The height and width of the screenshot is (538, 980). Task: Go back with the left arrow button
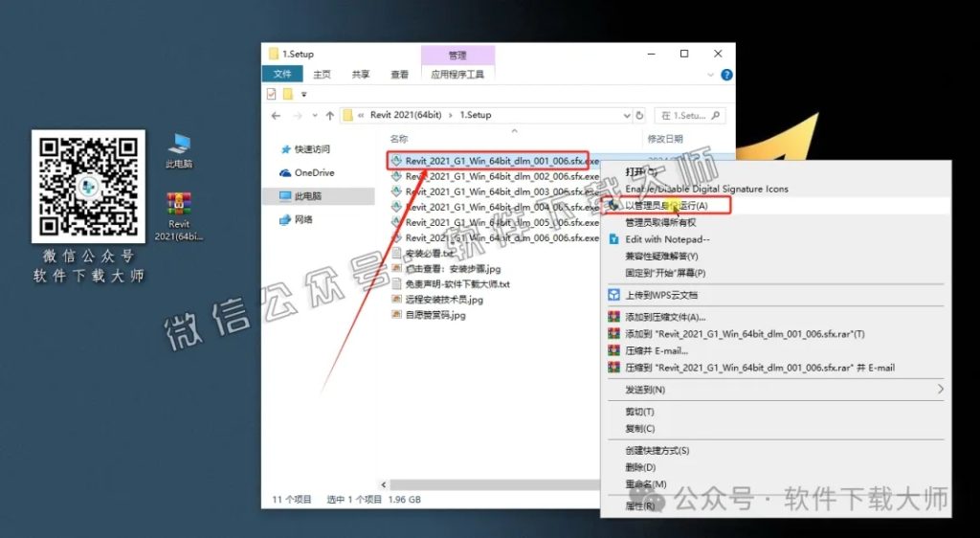[276, 116]
